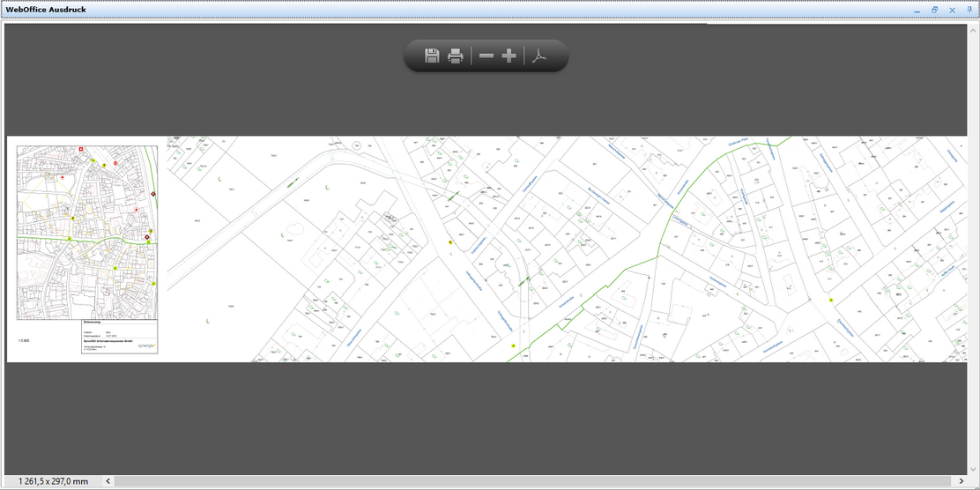Click the yellow marker near the map's bottom edge

point(513,346)
